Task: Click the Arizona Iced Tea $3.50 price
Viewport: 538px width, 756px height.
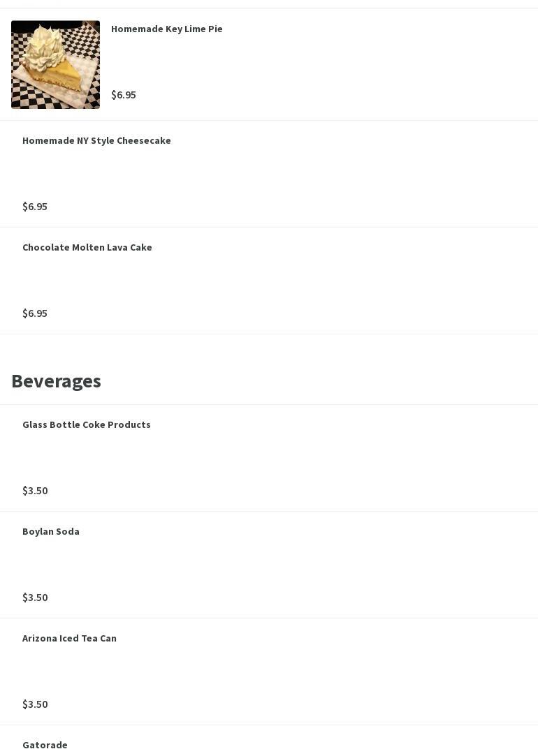Action: (35, 704)
